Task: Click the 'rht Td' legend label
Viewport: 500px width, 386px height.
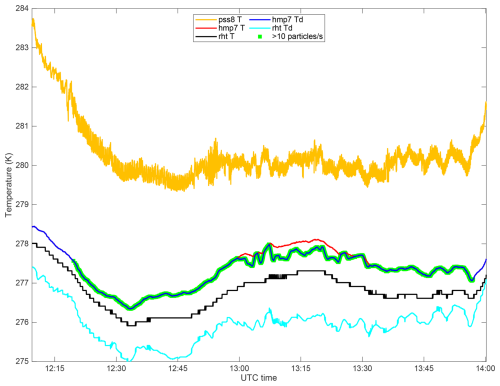Action: 282,28
